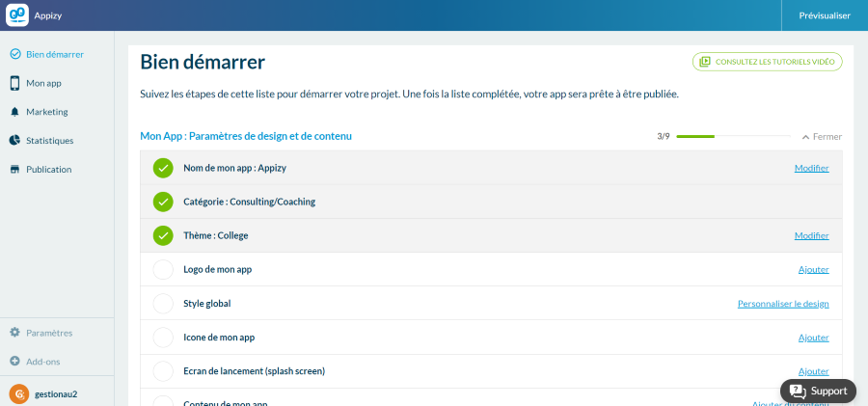Click the Add-ons plus icon
Viewport: 868px width, 406px height.
point(15,361)
